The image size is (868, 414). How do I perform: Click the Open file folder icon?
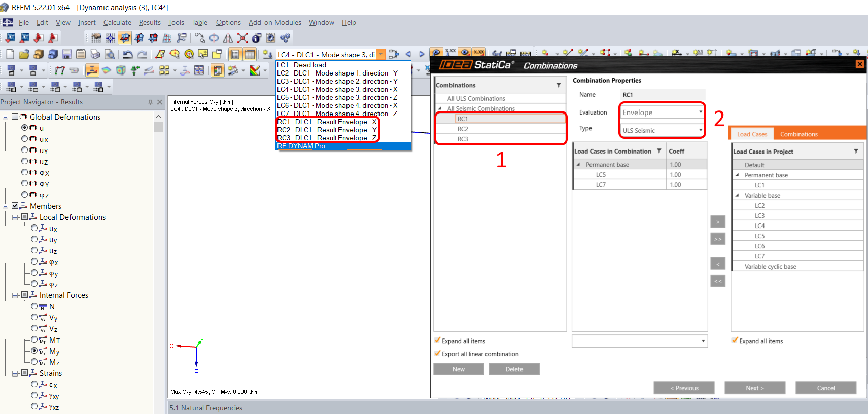pos(24,54)
